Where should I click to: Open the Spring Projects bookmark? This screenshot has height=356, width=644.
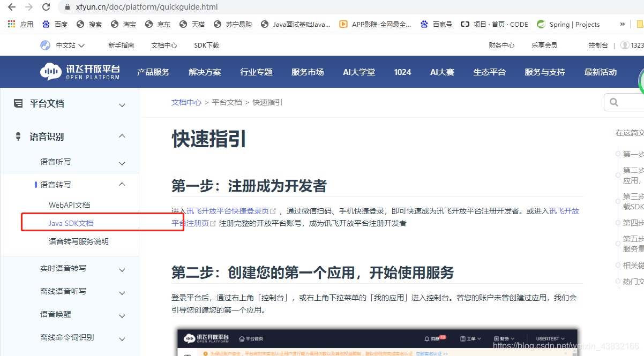point(568,24)
